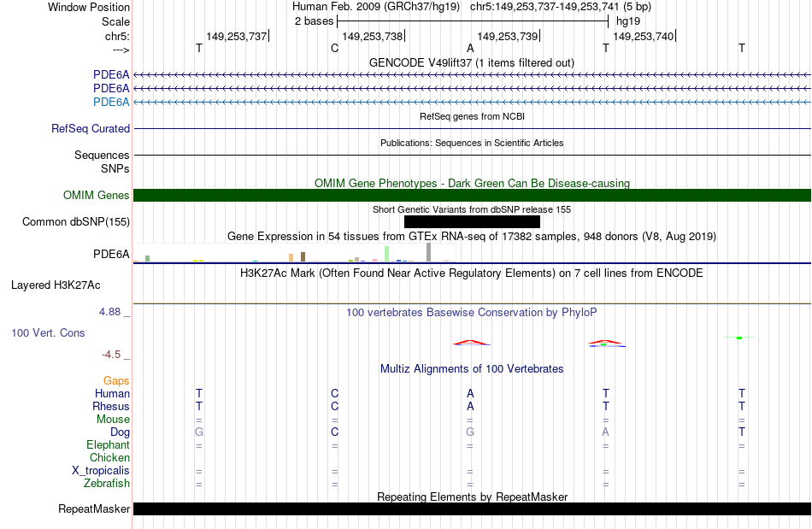
Task: Click the 100 vertebrates Basewise Conservation title
Action: tap(472, 313)
